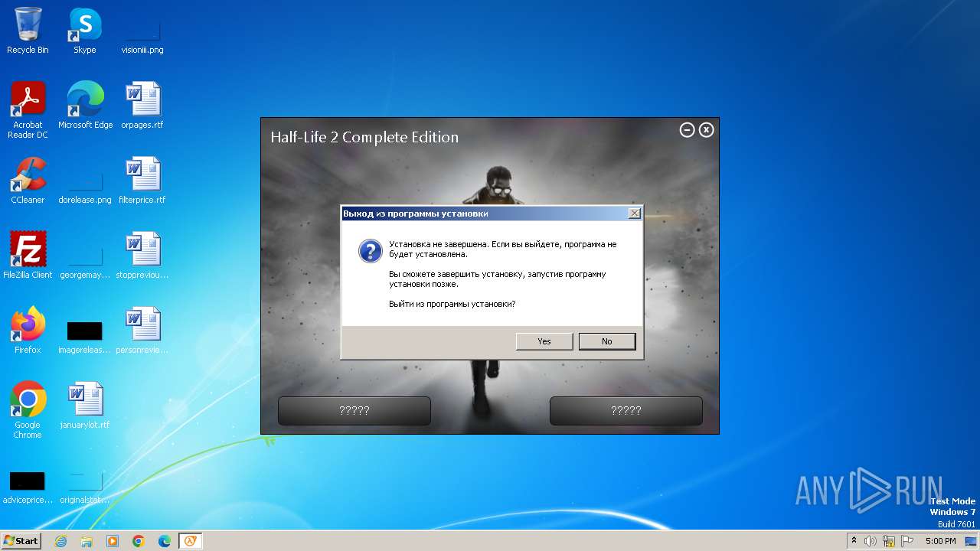The image size is (980, 551).
Task: Confirm exit with the Yes button
Action: tap(544, 341)
